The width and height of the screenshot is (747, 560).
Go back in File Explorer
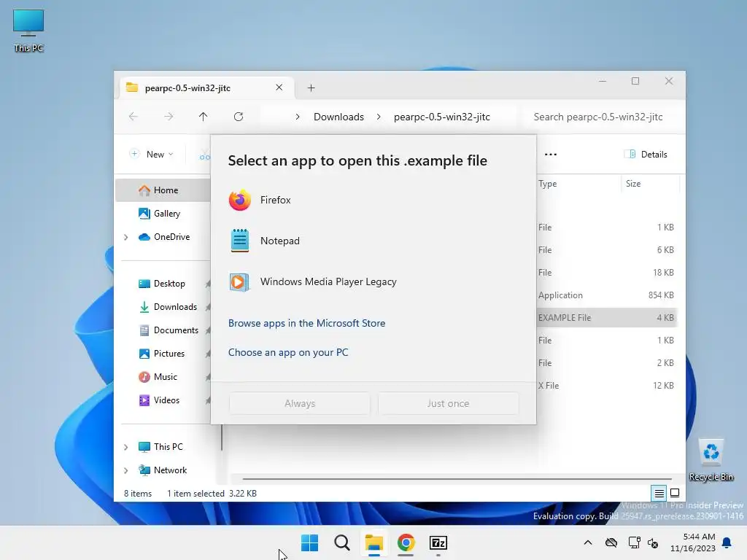point(133,117)
